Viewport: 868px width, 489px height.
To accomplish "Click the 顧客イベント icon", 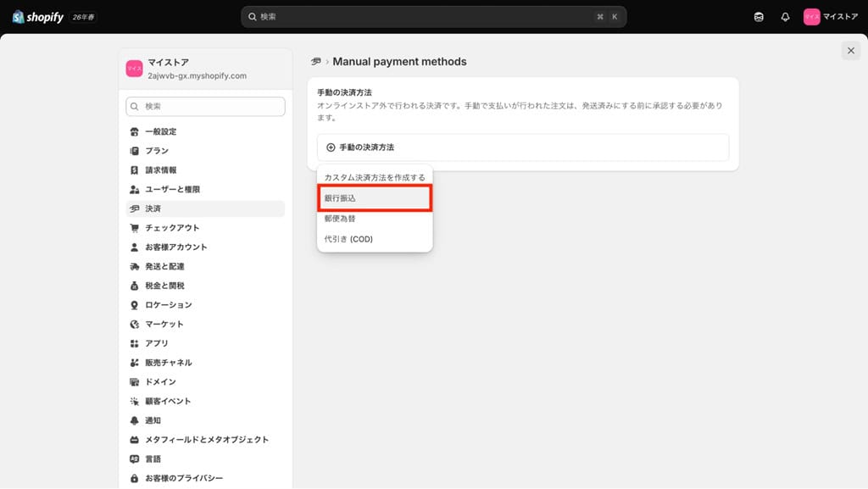I will (x=134, y=402).
